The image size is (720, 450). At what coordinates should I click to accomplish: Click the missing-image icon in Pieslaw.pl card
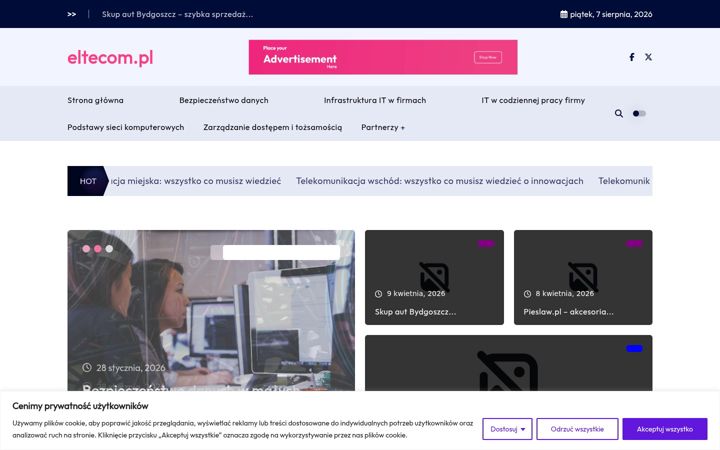(583, 276)
